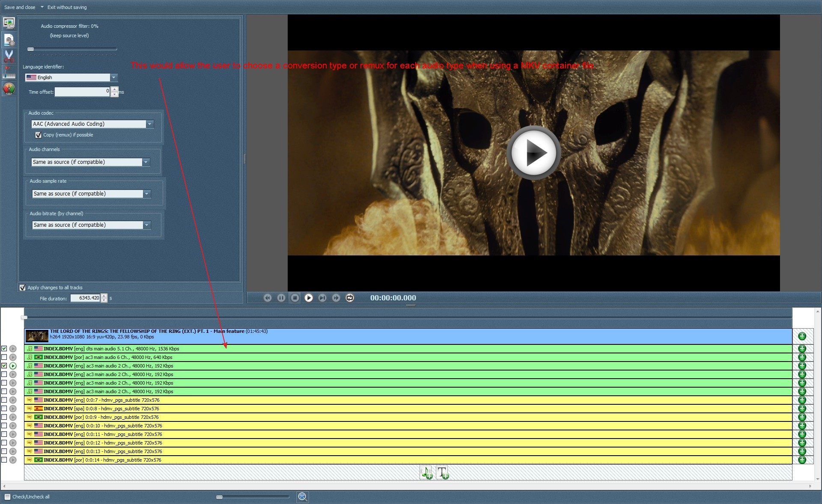Click the timeline horizontal scrollbar

(x=406, y=486)
